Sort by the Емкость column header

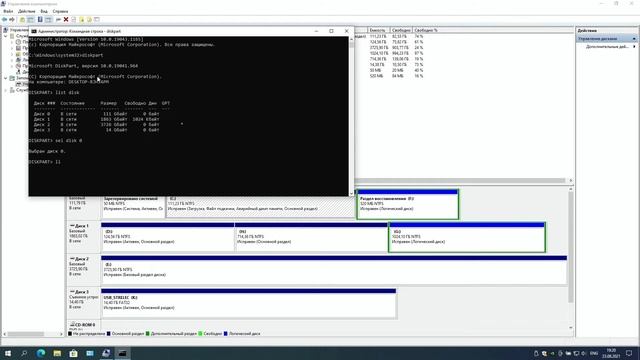(x=378, y=30)
